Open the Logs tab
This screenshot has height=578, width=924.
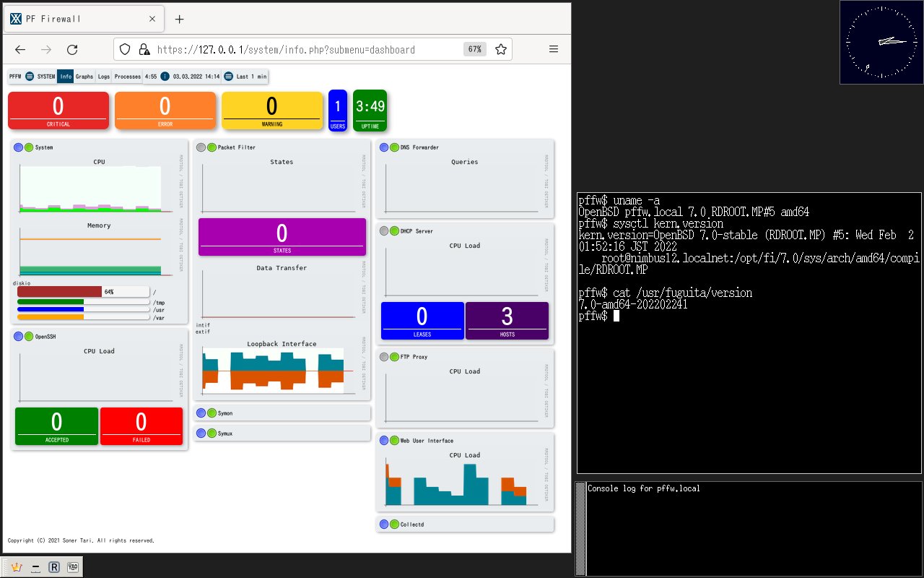(x=104, y=77)
